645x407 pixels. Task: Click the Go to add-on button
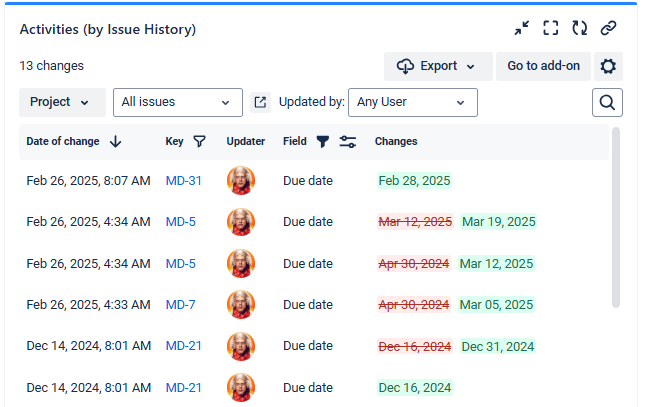click(543, 66)
